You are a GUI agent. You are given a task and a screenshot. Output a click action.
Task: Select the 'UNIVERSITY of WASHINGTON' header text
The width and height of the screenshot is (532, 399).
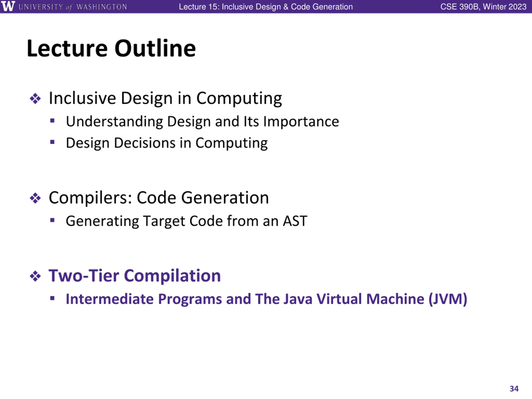73,7
